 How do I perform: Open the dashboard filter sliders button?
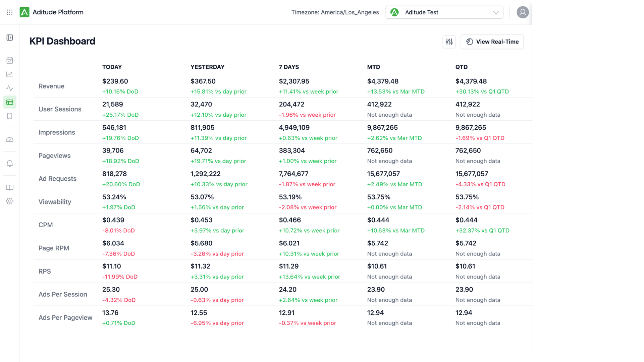click(449, 42)
